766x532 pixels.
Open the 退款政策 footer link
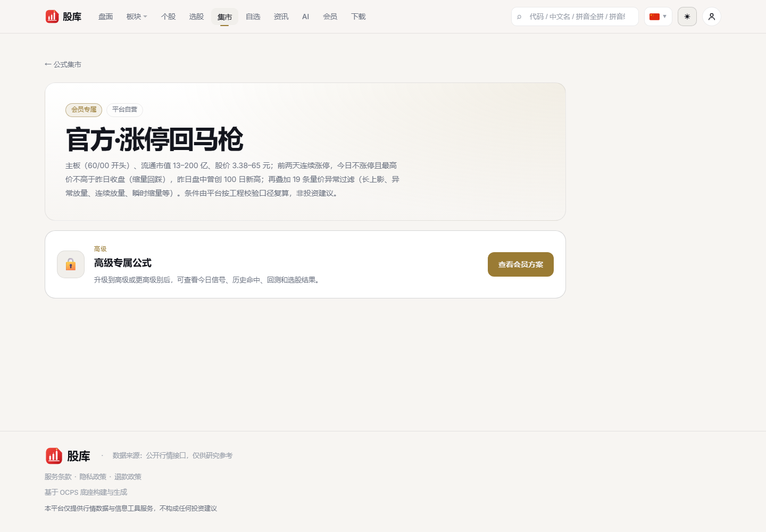pos(128,477)
